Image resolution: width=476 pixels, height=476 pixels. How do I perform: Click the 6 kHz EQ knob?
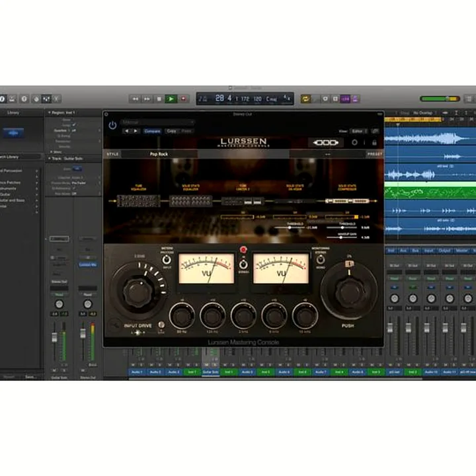(x=274, y=316)
